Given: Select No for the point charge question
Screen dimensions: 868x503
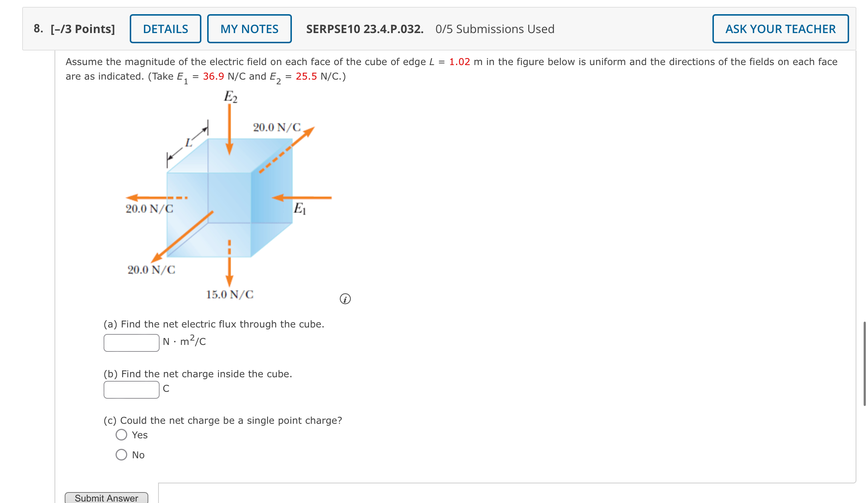Looking at the screenshot, I should point(121,454).
